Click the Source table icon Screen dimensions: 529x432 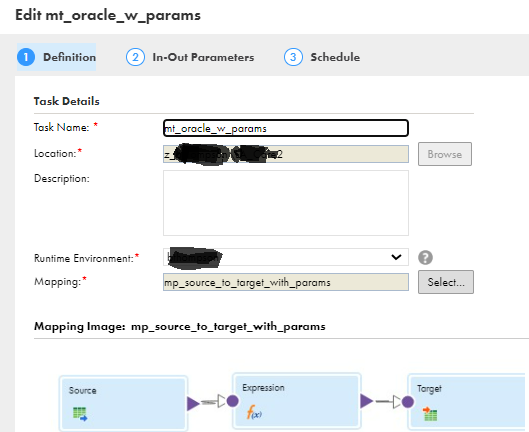pos(80,414)
